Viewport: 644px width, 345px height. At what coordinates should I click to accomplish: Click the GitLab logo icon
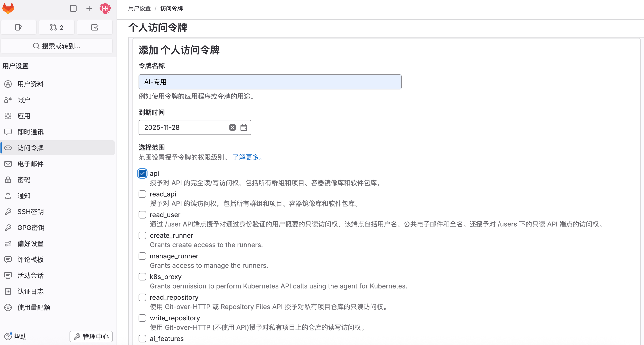[8, 8]
